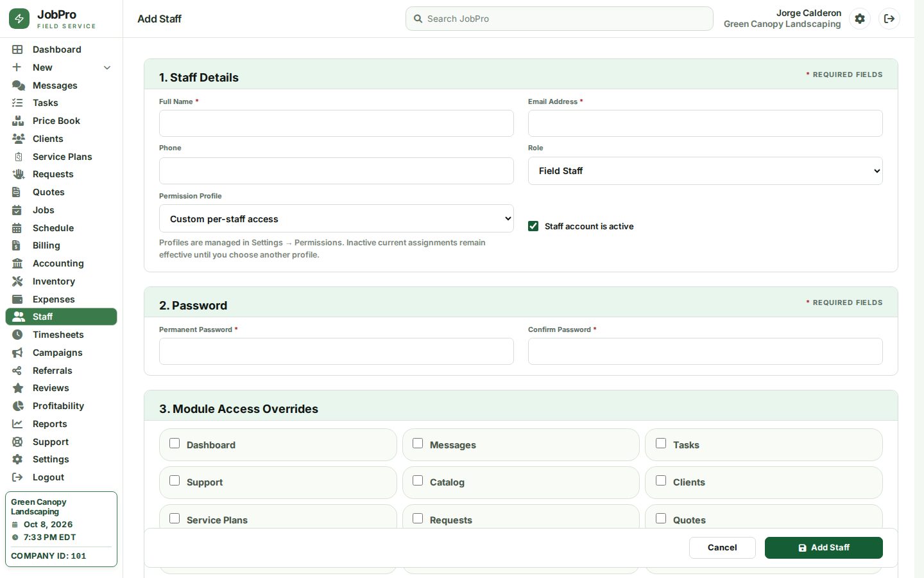The width and height of the screenshot is (924, 578).
Task: Click the Messages chat bubbles icon
Action: coord(18,85)
